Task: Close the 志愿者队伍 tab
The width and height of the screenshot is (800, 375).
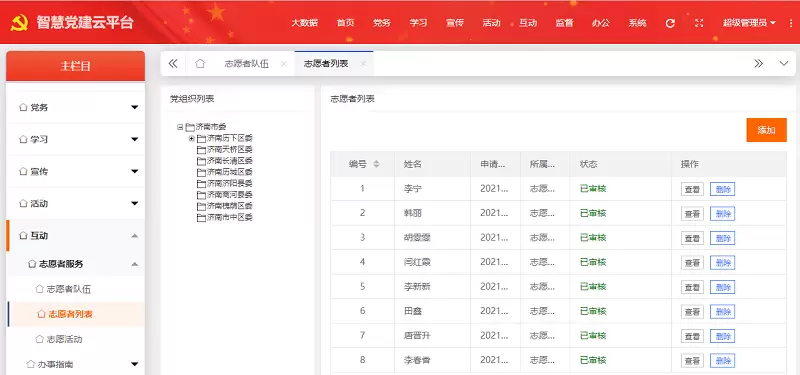Action: (284, 64)
